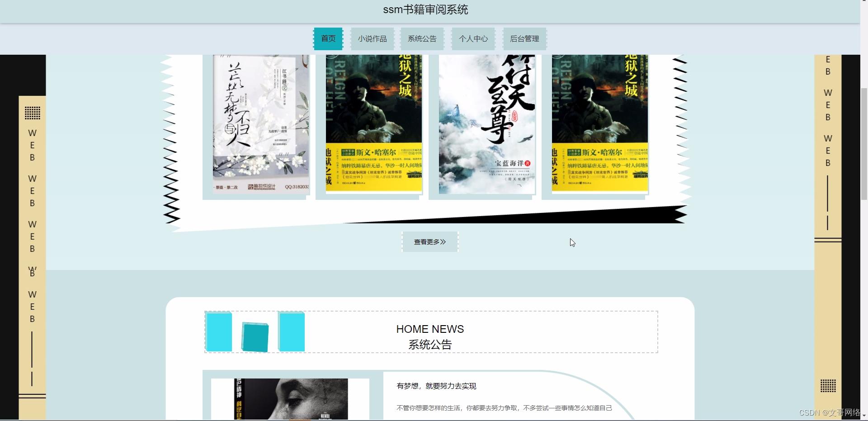Switch to the 小说作品 tab

pyautogui.click(x=373, y=39)
